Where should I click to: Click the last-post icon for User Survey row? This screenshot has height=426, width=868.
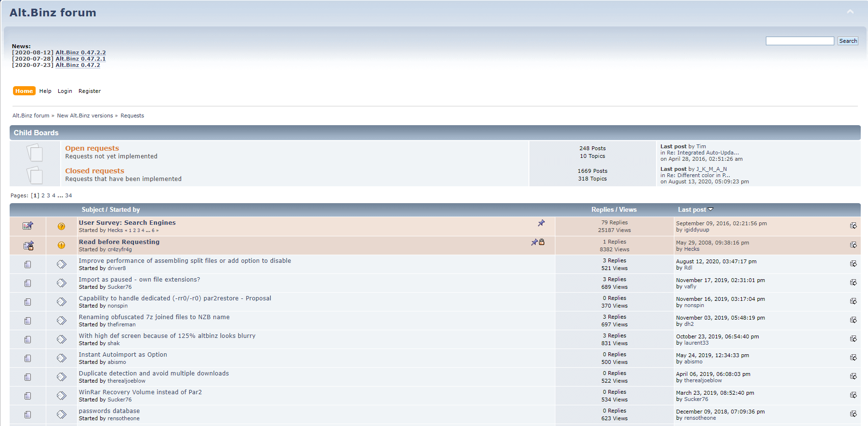click(x=853, y=226)
